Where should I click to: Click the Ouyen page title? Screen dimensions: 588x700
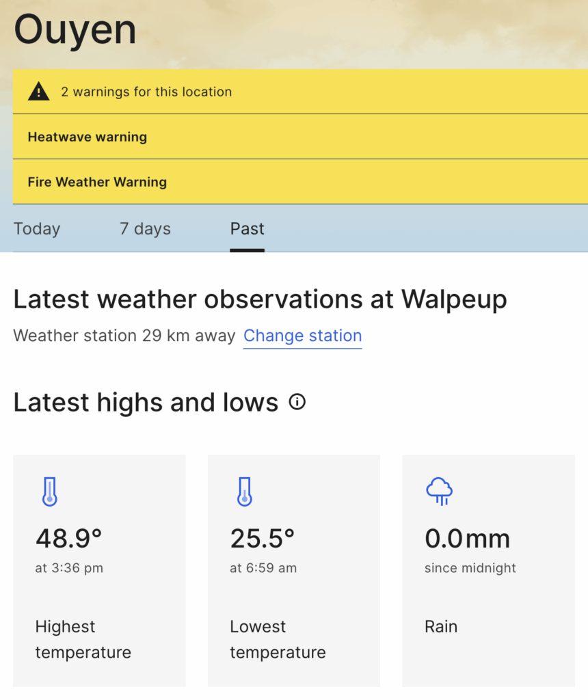[75, 29]
